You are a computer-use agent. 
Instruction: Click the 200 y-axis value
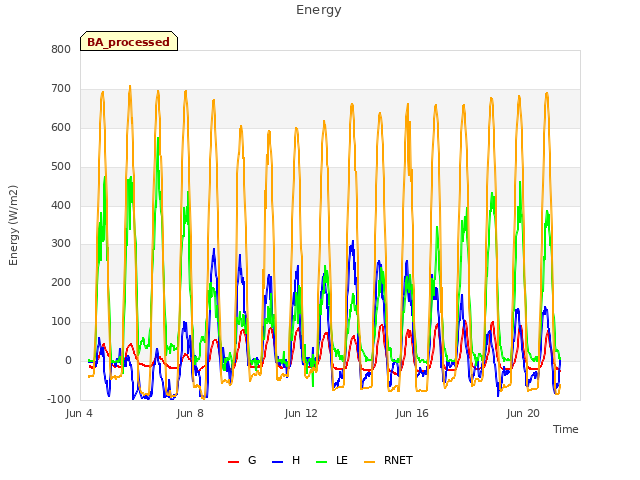61,283
